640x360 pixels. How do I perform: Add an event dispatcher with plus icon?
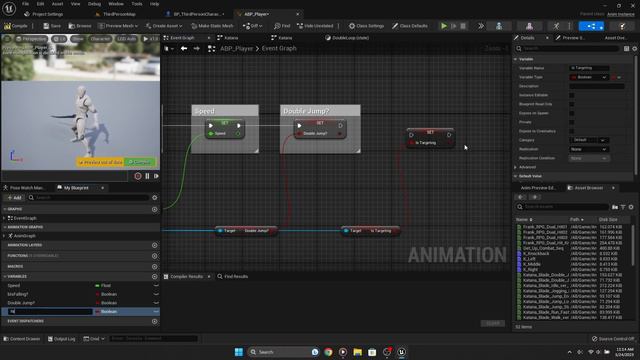[155, 321]
